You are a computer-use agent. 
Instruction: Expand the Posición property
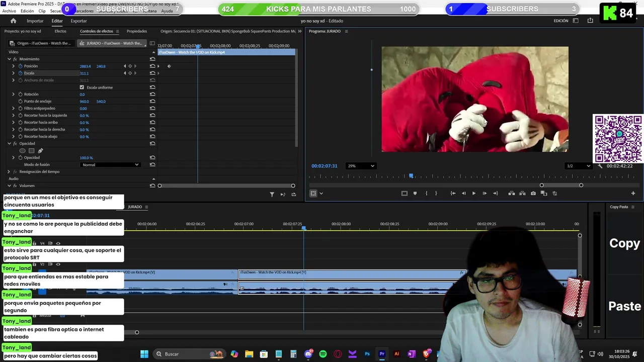(14, 66)
